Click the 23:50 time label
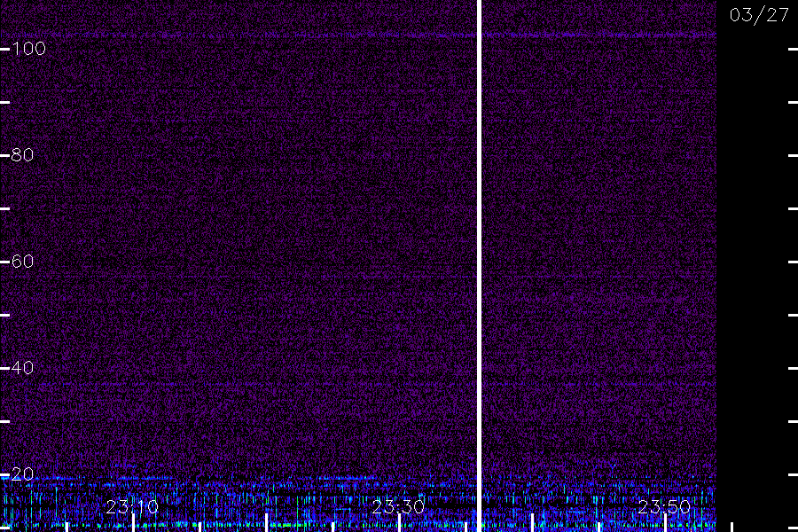This screenshot has width=798, height=532. pos(664,507)
